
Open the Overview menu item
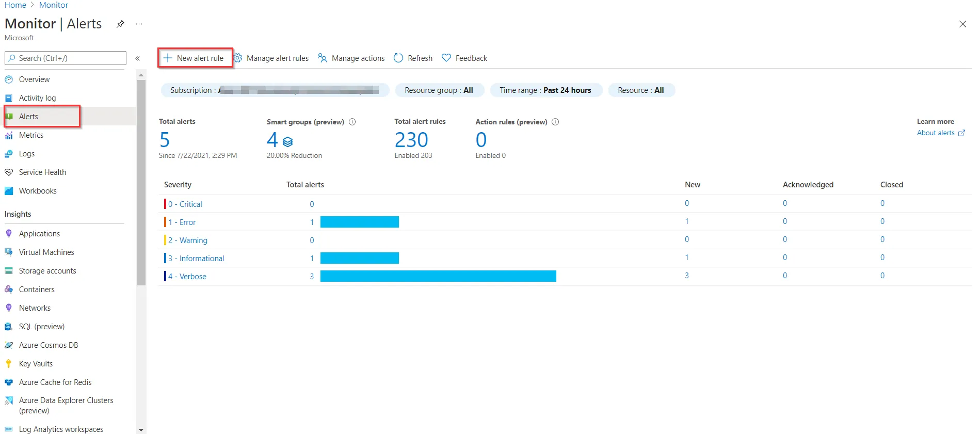(34, 79)
